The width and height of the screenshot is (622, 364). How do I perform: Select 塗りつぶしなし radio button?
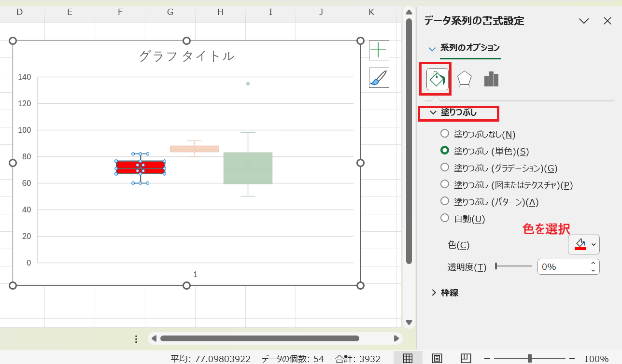(x=444, y=134)
